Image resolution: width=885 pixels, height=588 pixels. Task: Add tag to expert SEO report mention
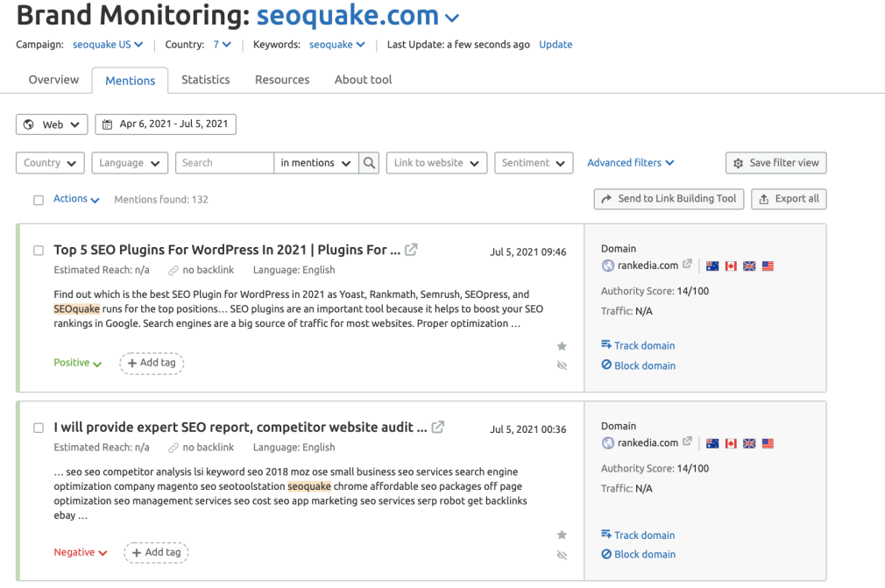point(156,552)
